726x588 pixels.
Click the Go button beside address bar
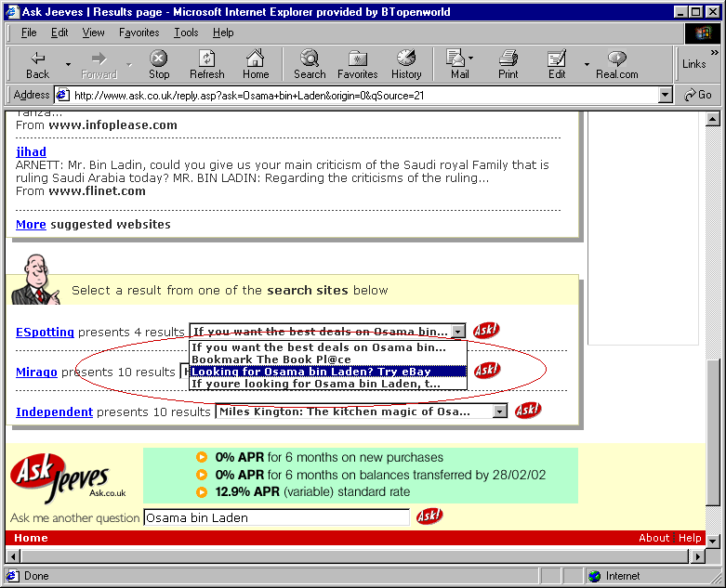698,95
